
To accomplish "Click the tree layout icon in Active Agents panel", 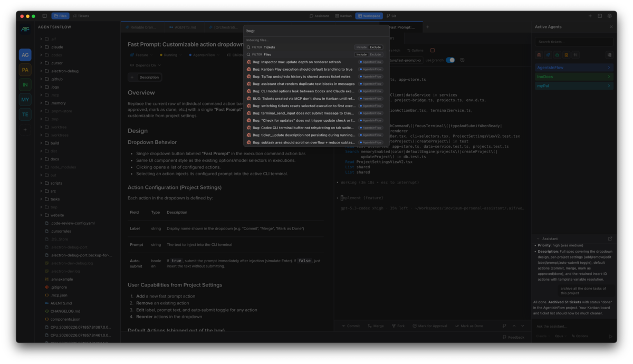I will pyautogui.click(x=609, y=55).
